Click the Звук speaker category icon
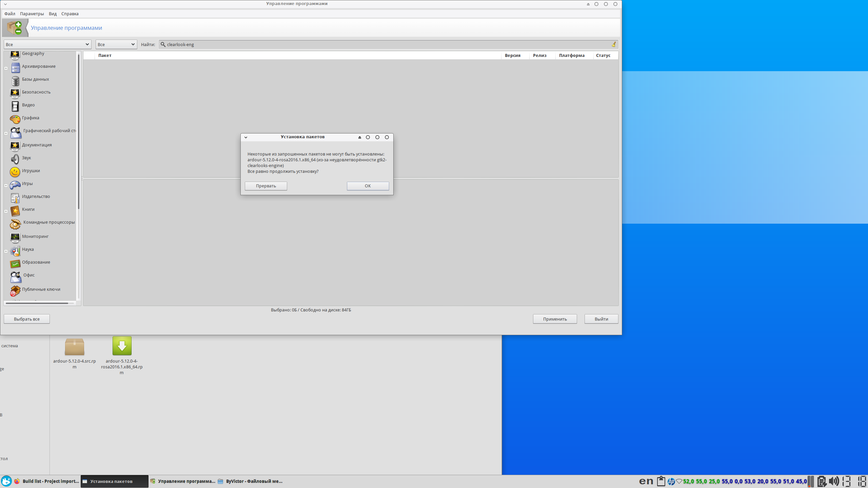This screenshot has height=488, width=868. 15,159
